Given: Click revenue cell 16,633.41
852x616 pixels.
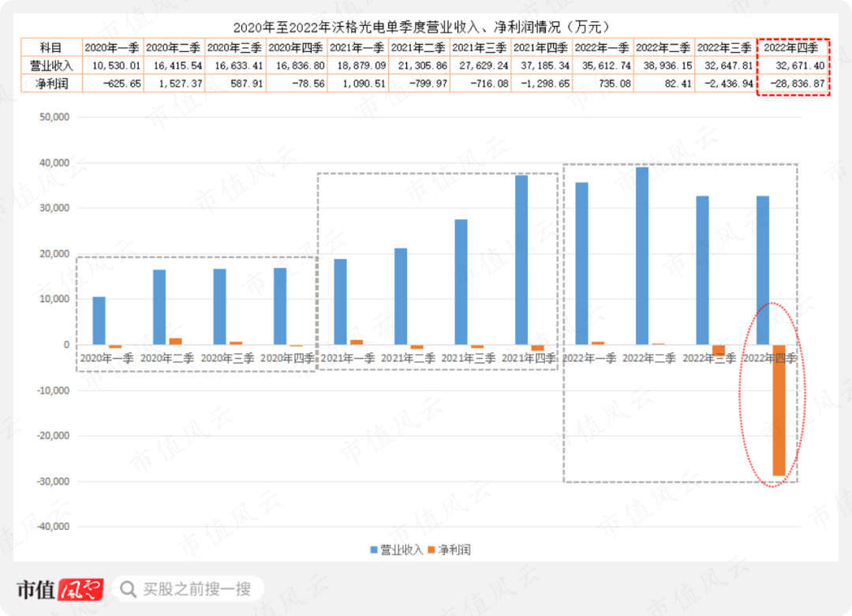Looking at the screenshot, I should coord(235,65).
